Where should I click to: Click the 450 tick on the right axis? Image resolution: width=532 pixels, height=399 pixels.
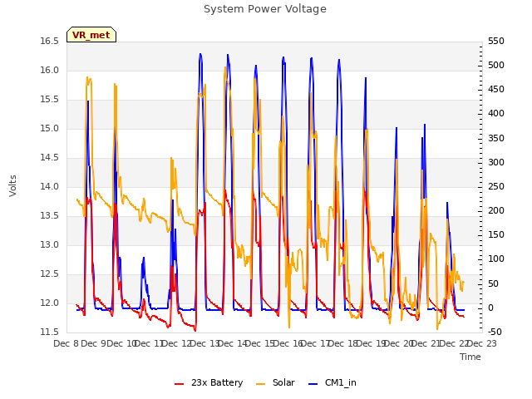(x=496, y=90)
